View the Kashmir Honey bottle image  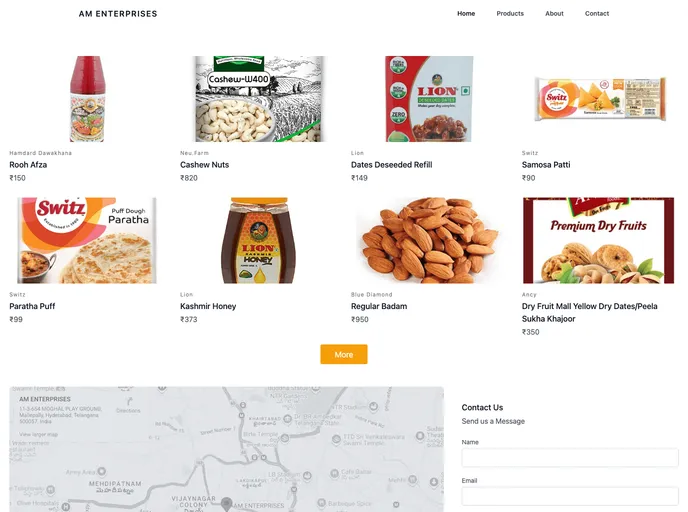tap(259, 241)
